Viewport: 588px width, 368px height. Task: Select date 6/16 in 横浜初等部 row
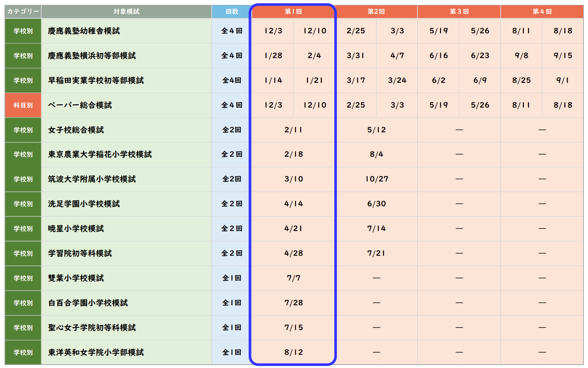[x=438, y=56]
